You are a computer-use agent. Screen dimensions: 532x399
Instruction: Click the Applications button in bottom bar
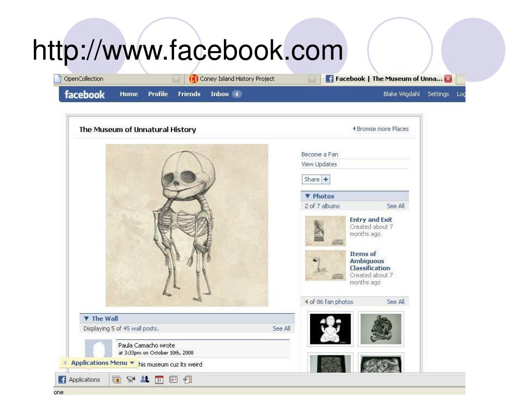(80, 380)
